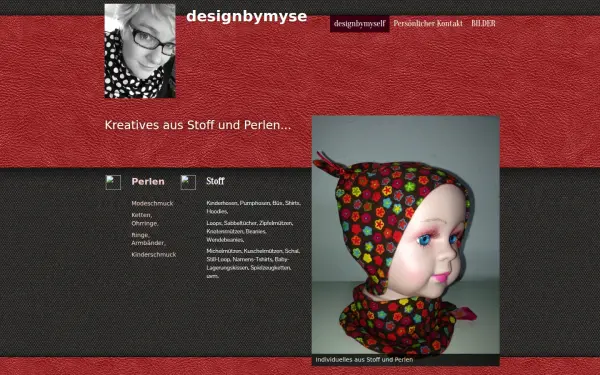The height and width of the screenshot is (375, 600).
Task: Click the paragraph starting with Michelmützen, Kuschelmützen
Action: point(253,263)
